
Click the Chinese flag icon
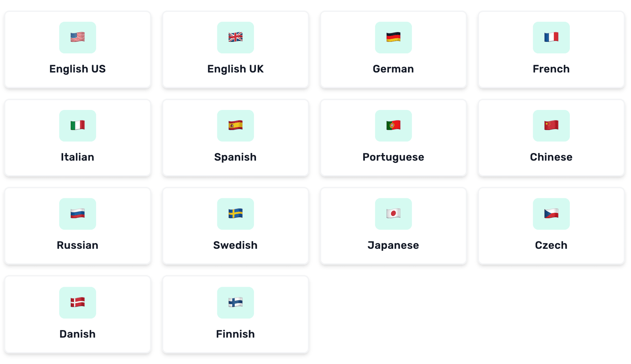pos(551,126)
